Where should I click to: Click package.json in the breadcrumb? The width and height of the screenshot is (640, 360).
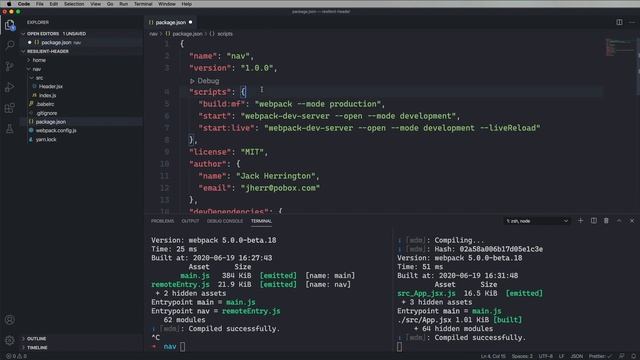tap(187, 34)
